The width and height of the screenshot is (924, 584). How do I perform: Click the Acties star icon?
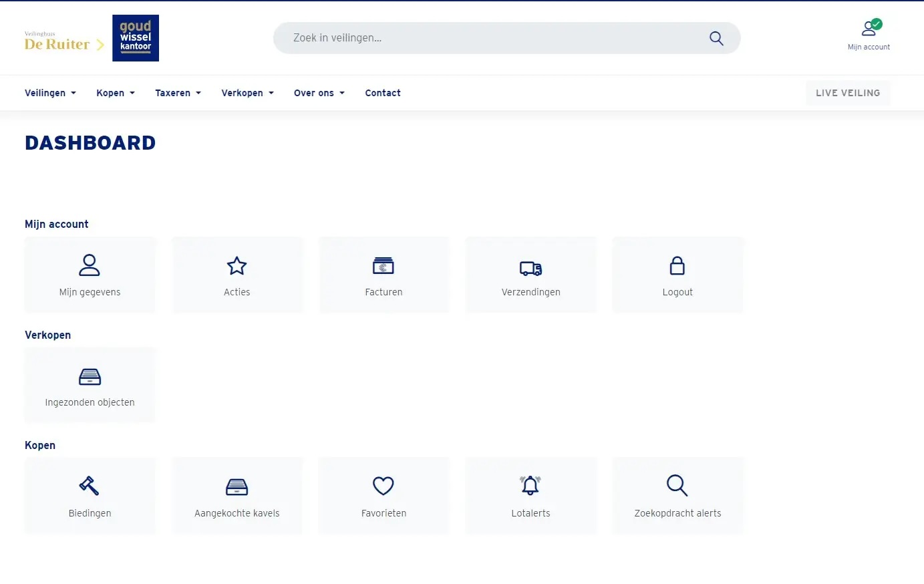237,266
